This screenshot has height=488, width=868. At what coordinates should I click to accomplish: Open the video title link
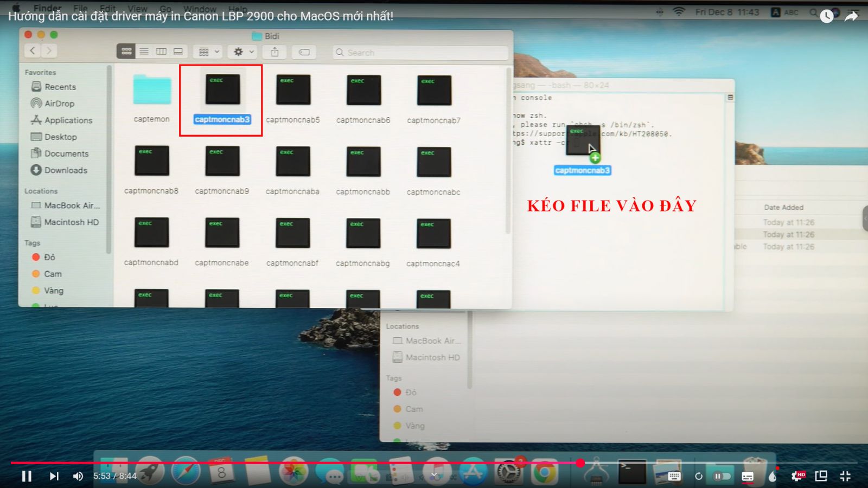201,16
